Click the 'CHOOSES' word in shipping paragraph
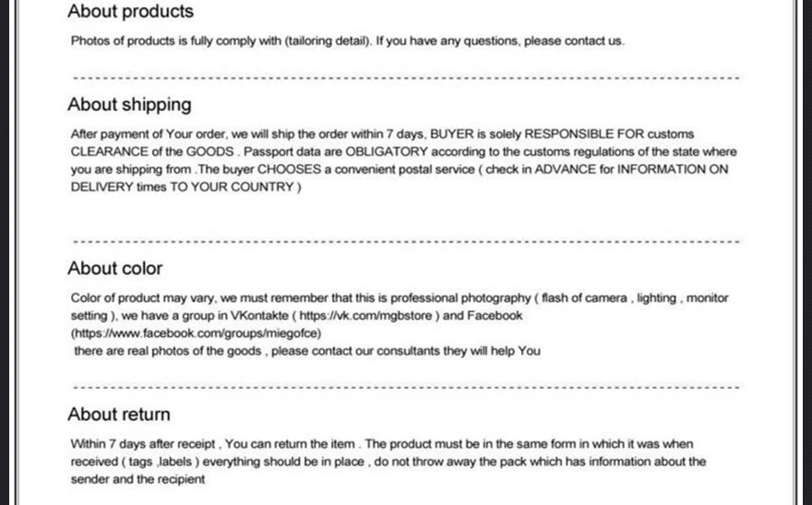Screen dimensions: 812x505 click(x=289, y=169)
